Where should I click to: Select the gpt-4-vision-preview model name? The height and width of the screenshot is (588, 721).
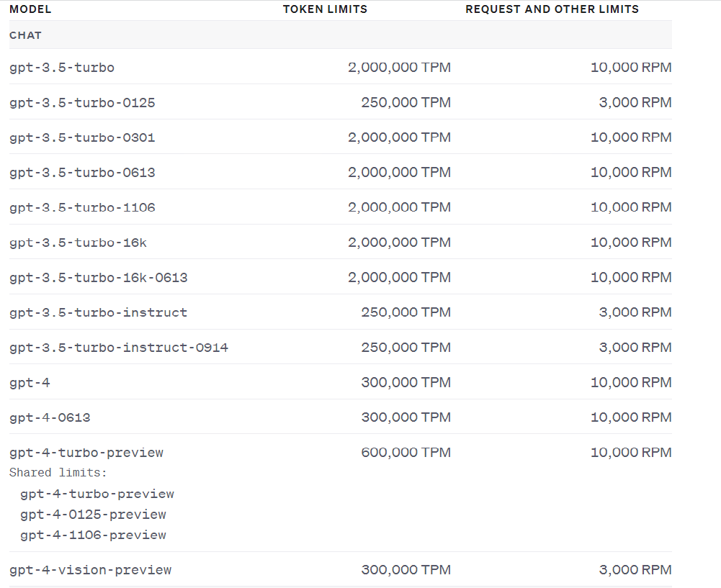(x=90, y=570)
